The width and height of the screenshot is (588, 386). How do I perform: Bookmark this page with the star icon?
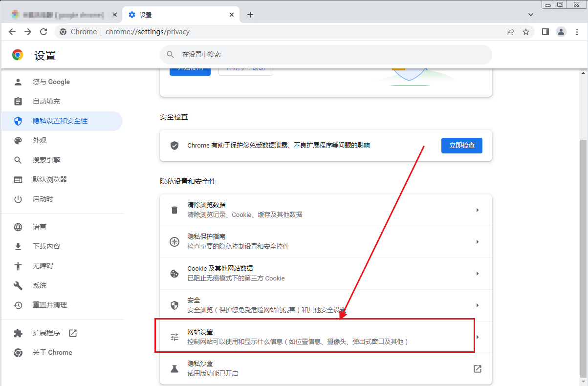pos(526,32)
